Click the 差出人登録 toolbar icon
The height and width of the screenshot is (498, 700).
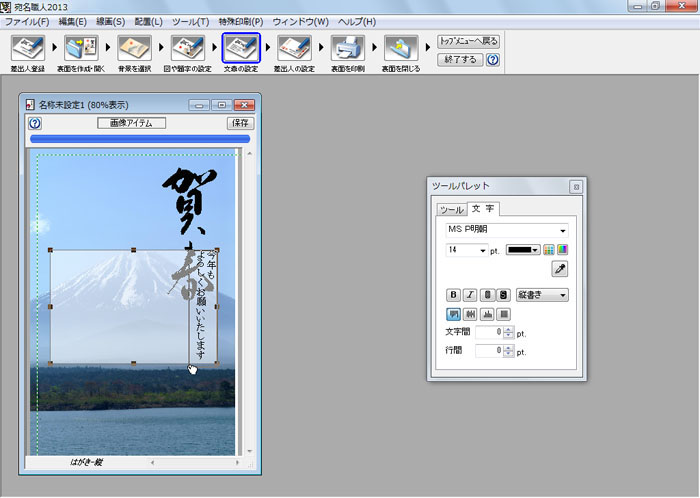click(27, 46)
